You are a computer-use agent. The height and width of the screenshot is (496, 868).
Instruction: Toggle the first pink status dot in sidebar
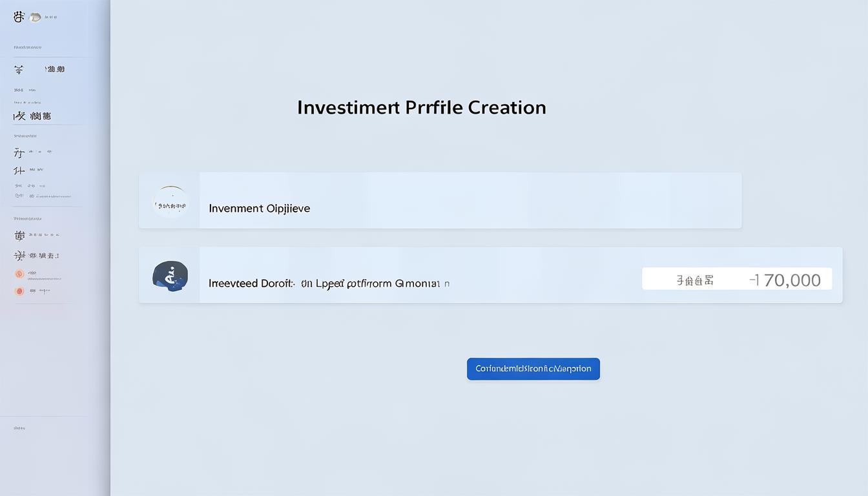19,274
